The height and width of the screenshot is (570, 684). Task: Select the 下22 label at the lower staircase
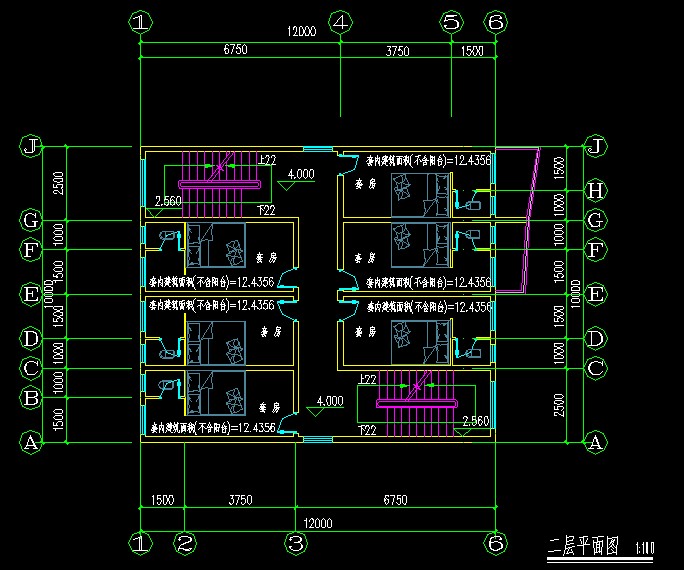(x=367, y=430)
